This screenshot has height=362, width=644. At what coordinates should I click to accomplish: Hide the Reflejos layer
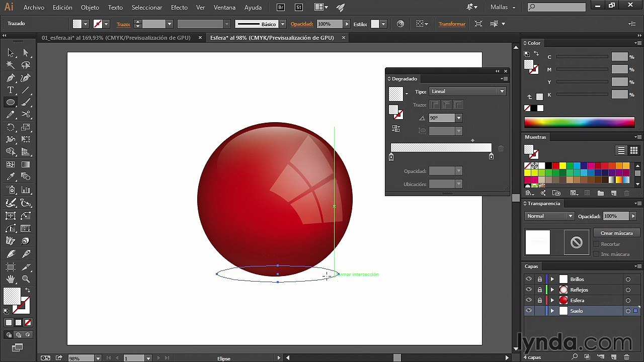click(x=529, y=290)
